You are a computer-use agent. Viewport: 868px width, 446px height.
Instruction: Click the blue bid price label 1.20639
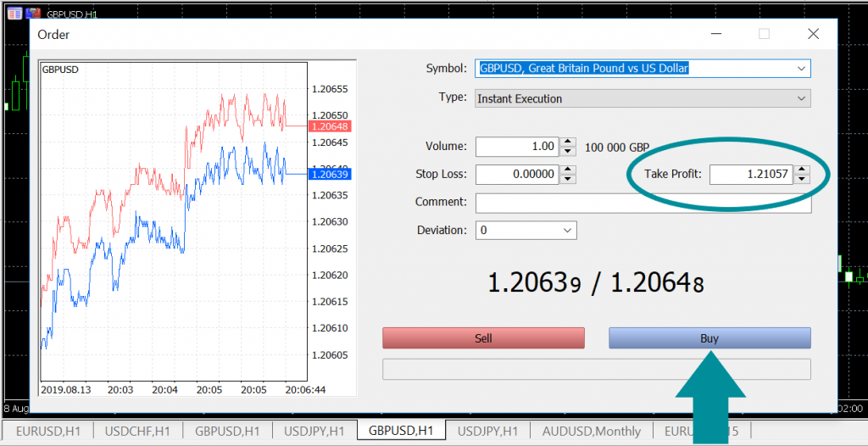click(x=330, y=175)
